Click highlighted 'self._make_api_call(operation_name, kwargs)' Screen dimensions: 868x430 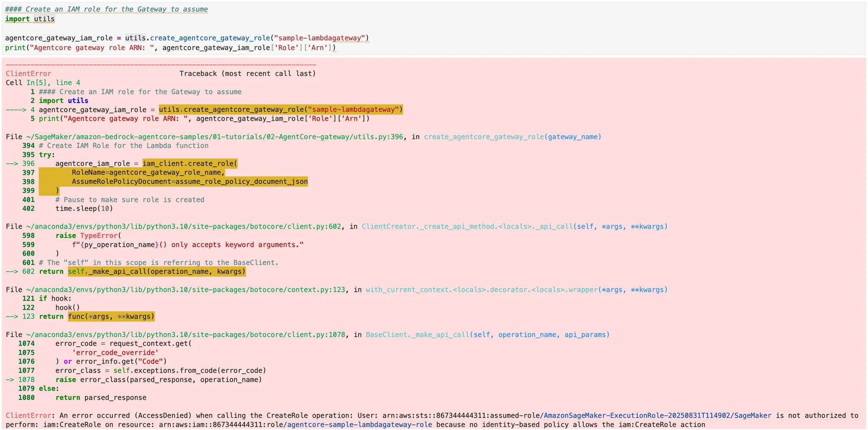tap(157, 271)
